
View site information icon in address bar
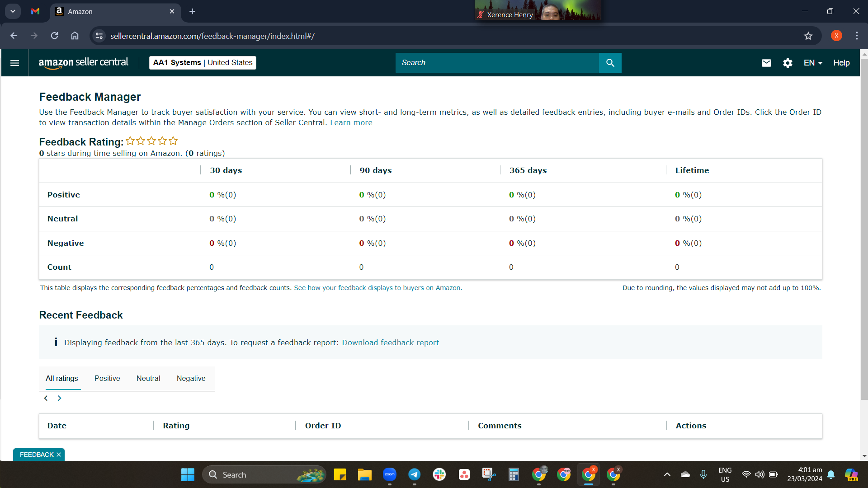pos(99,36)
